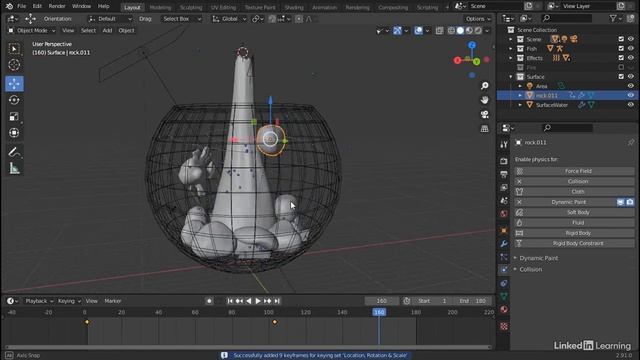Screen dimensions: 640x360
Task: Click the End frame 180 field
Action: click(x=473, y=301)
